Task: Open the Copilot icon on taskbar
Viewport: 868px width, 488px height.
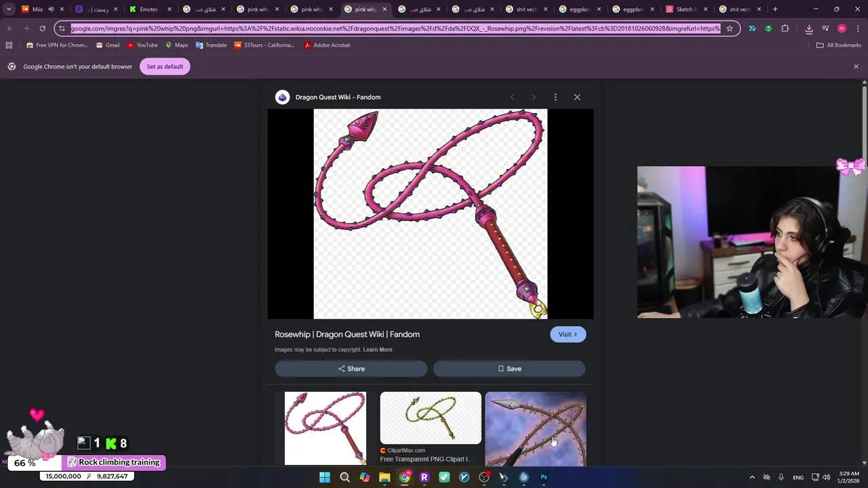Action: click(x=365, y=477)
